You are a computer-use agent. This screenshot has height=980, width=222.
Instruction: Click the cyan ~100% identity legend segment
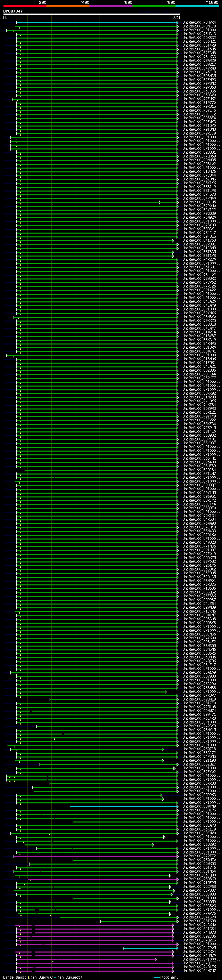[x=197, y=6]
